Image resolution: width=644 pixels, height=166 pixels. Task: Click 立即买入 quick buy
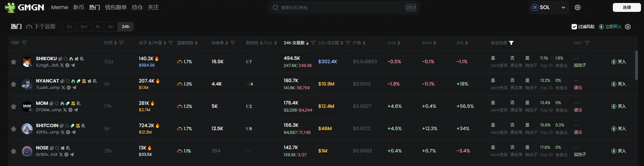(x=610, y=27)
